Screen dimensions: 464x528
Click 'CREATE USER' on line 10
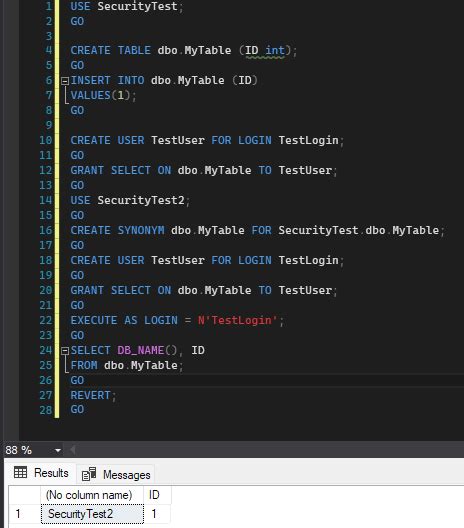pos(107,140)
